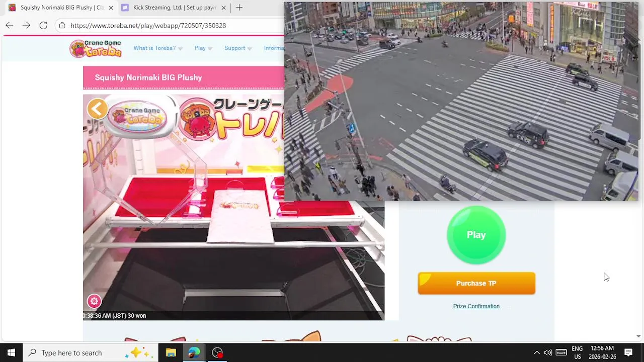Open the recording app taskbar icon

tap(217, 352)
